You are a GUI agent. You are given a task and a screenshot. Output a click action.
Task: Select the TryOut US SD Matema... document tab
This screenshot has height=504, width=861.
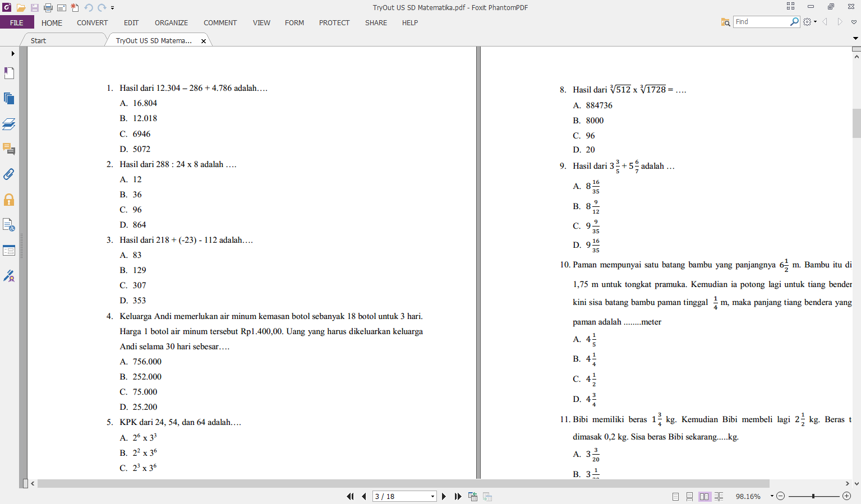tap(154, 40)
